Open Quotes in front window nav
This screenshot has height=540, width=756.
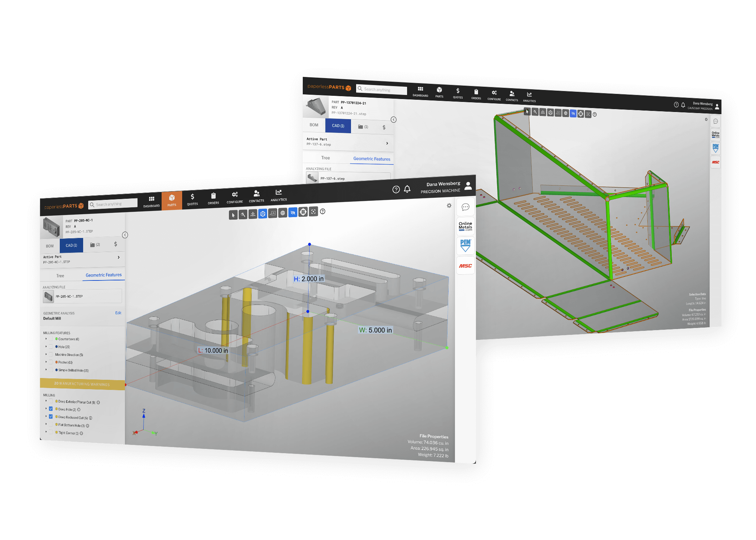pyautogui.click(x=193, y=200)
